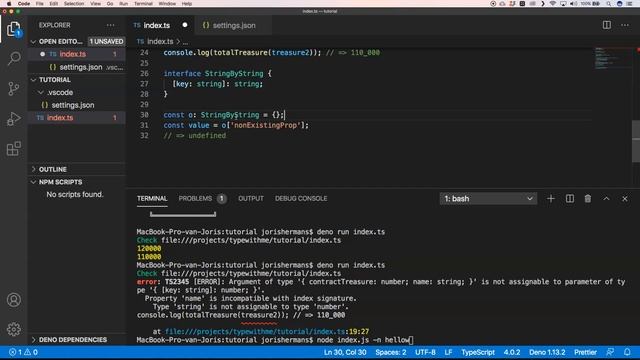
Task: Open Source Control view in activity bar
Action: click(13, 89)
